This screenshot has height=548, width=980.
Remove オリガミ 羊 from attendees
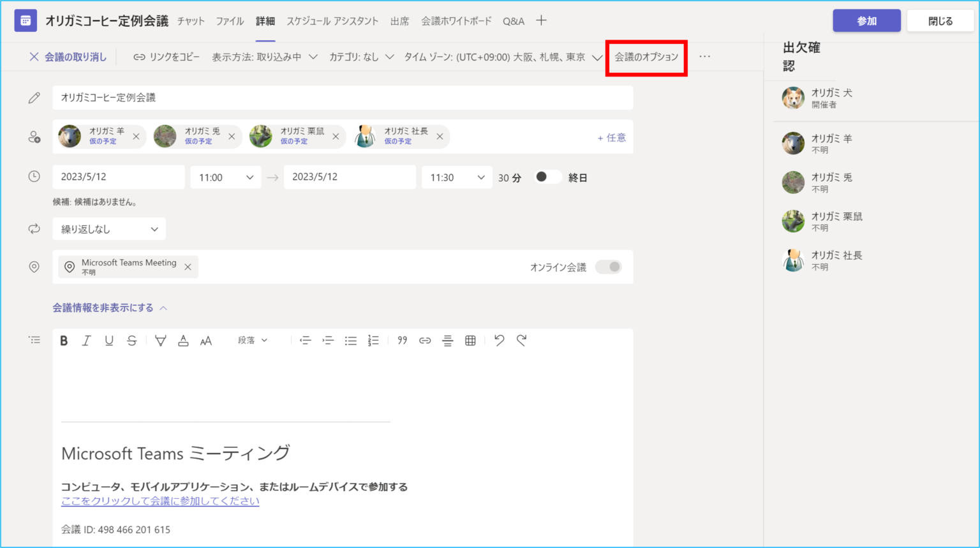136,137
